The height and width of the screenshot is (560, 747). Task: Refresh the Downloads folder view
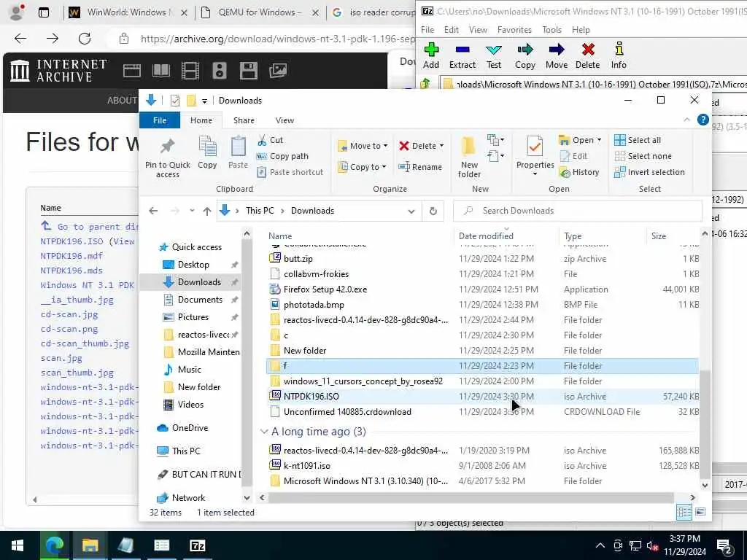coord(433,211)
